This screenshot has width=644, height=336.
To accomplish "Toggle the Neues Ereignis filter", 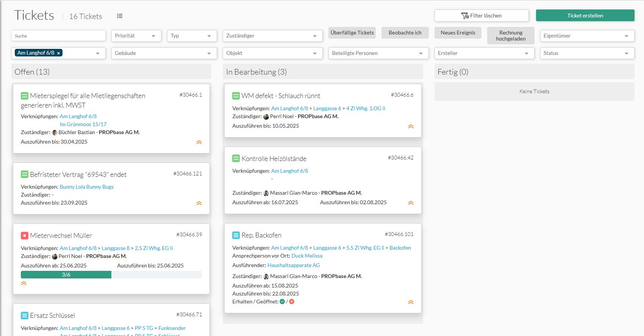I will pyautogui.click(x=458, y=33).
